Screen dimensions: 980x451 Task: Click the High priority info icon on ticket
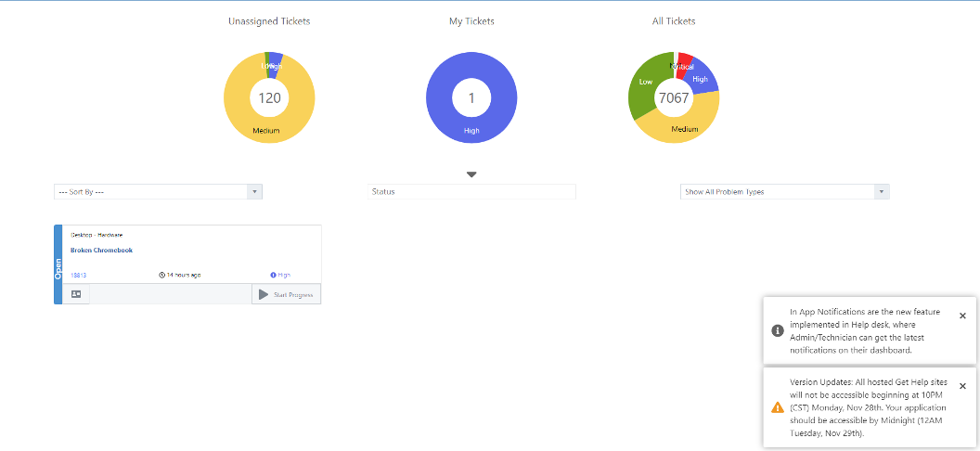point(273,275)
